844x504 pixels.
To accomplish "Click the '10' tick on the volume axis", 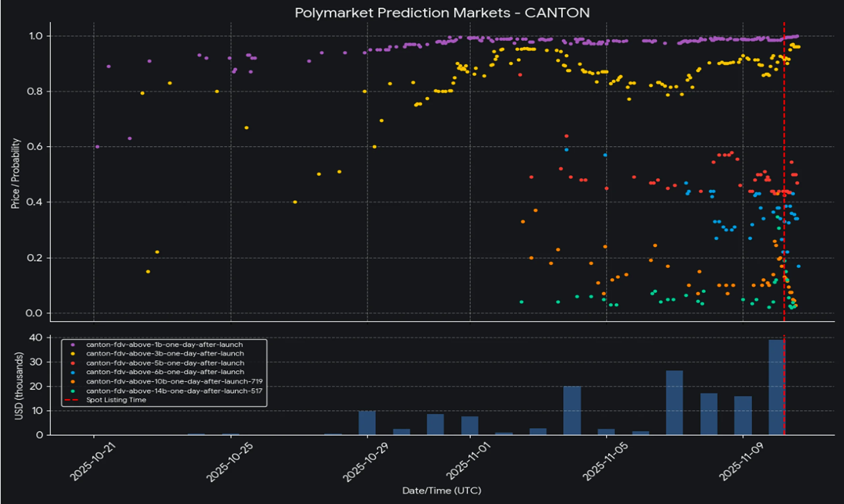I will [x=37, y=411].
